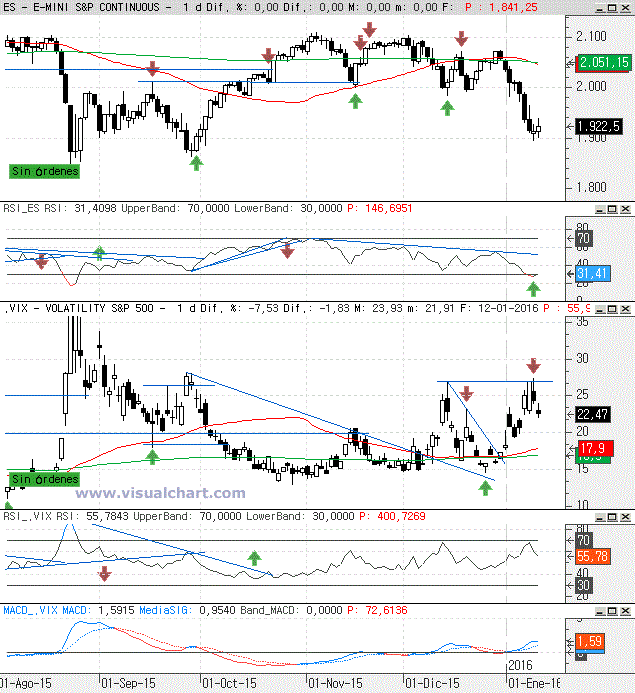
Task: Click the 'F: 12-01-2016' date in VIX header
Action: point(498,308)
